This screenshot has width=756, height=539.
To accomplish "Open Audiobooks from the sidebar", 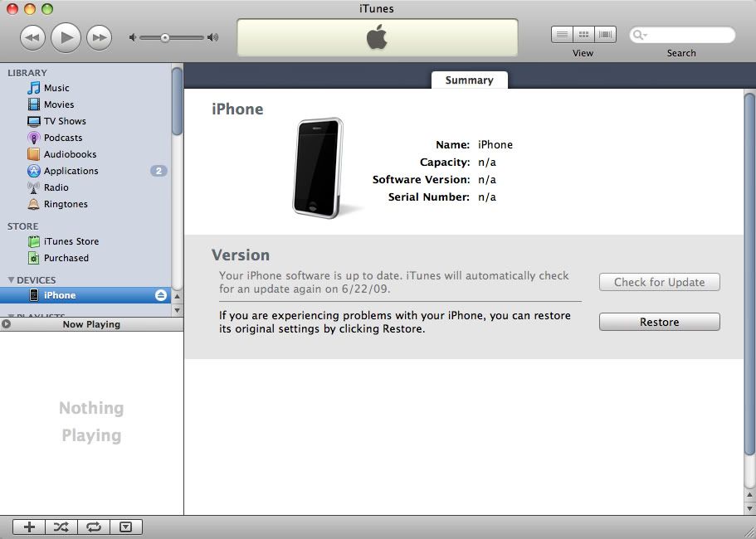I will pos(70,154).
